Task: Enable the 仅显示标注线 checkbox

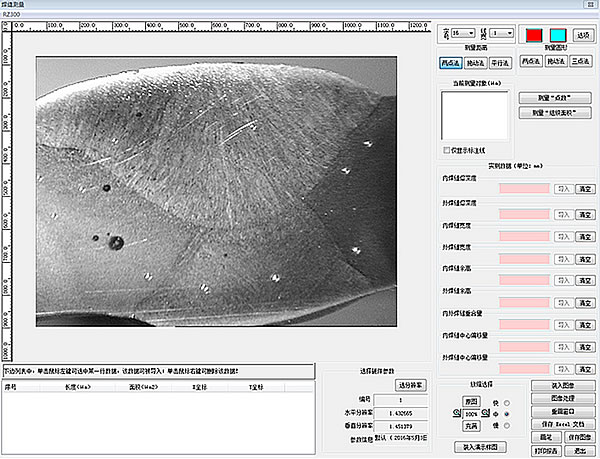Action: [447, 150]
